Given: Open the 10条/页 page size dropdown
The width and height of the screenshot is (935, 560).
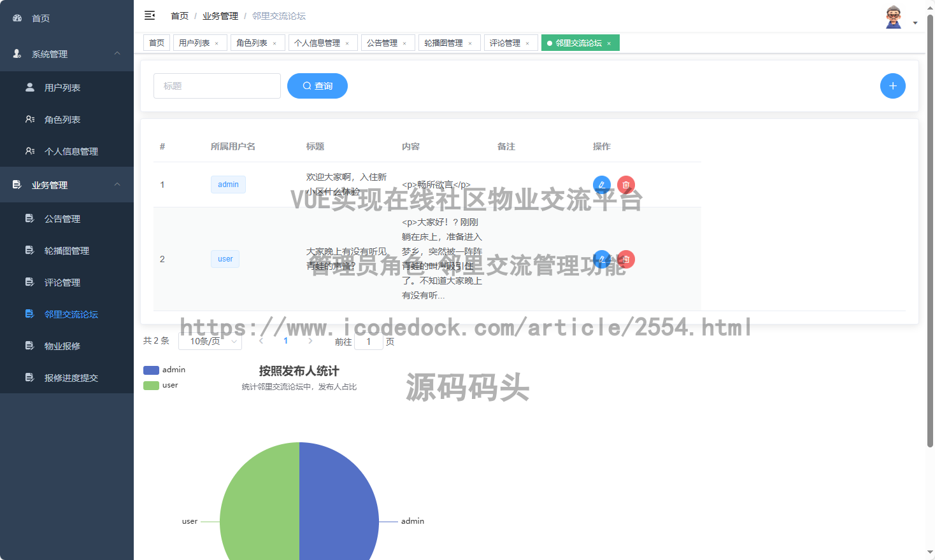Looking at the screenshot, I should tap(210, 341).
